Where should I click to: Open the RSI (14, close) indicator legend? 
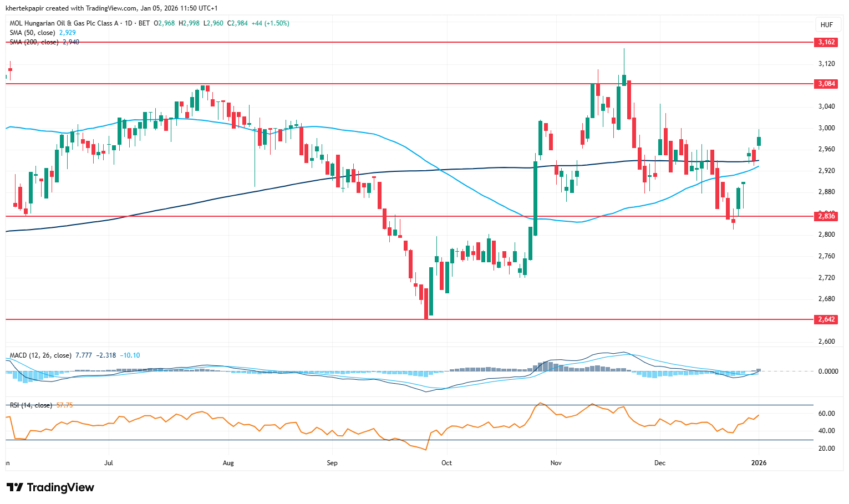(x=31, y=405)
